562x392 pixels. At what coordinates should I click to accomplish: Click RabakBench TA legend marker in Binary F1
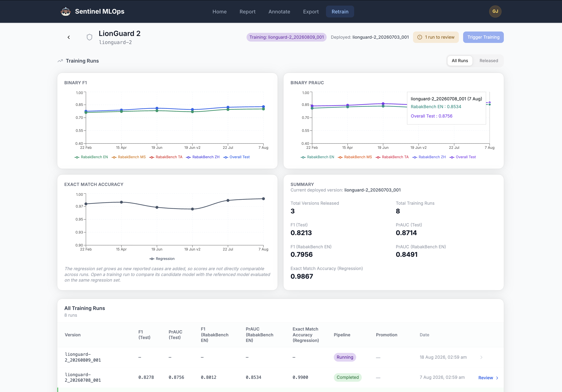[x=152, y=157]
